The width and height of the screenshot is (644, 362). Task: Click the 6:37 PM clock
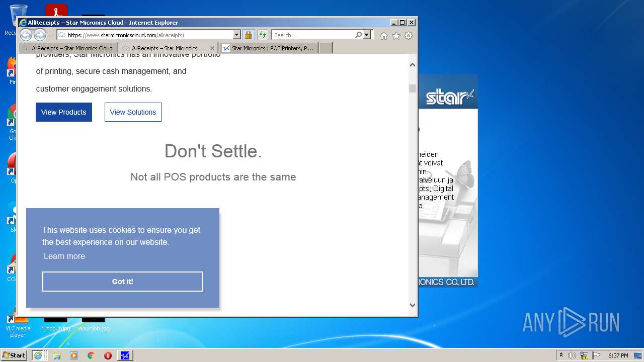coord(618,355)
